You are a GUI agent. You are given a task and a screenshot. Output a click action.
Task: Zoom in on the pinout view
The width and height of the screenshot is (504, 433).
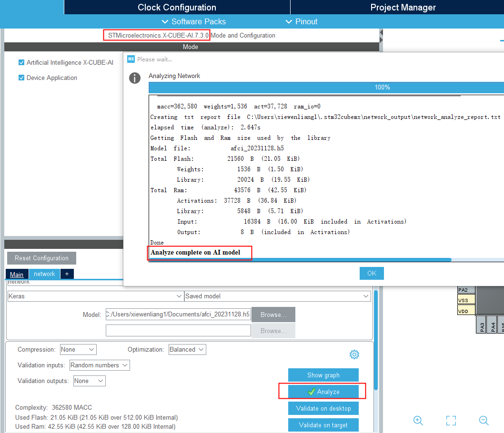(x=418, y=421)
